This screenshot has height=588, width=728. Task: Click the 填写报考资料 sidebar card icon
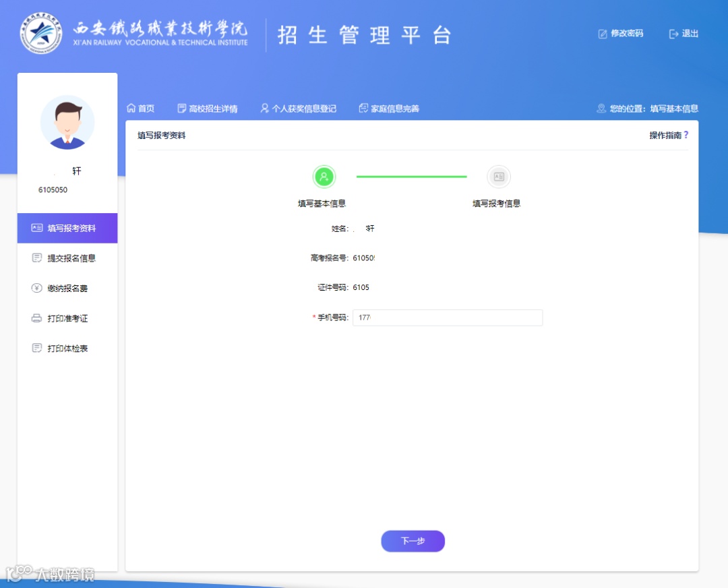point(36,228)
